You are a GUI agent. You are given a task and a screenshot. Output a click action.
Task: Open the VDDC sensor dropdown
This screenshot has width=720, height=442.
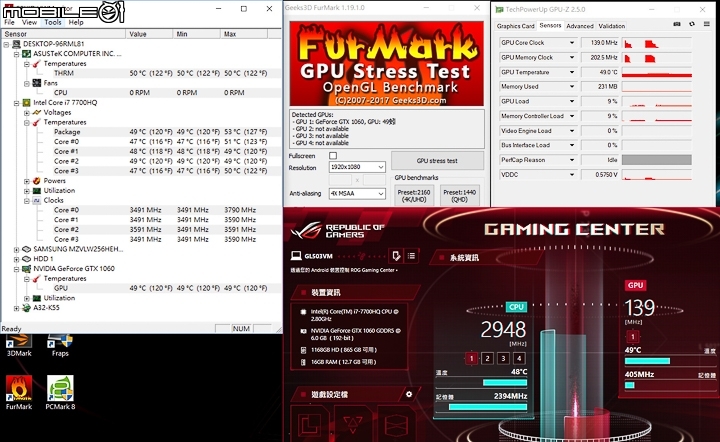coord(572,174)
